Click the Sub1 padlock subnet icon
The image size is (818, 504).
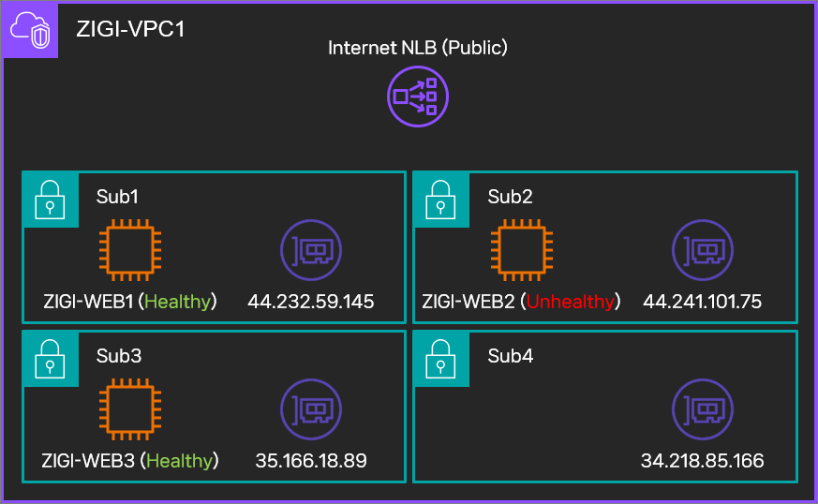(50, 200)
